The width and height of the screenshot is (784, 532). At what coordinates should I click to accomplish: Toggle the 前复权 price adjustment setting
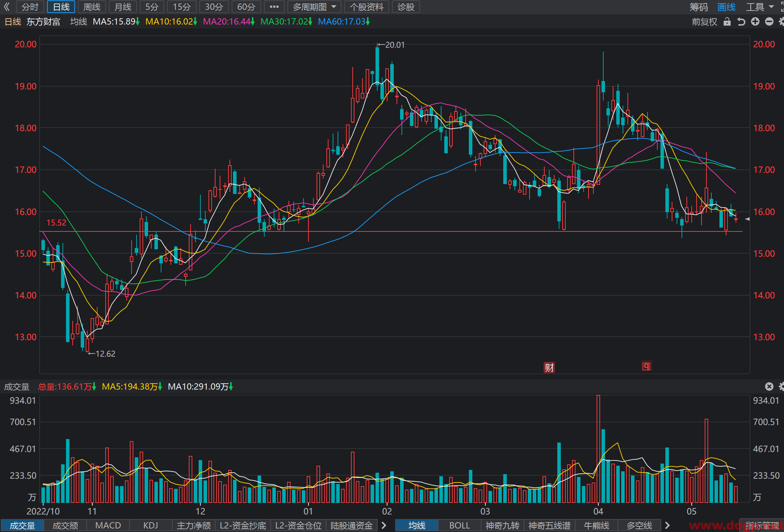[704, 22]
